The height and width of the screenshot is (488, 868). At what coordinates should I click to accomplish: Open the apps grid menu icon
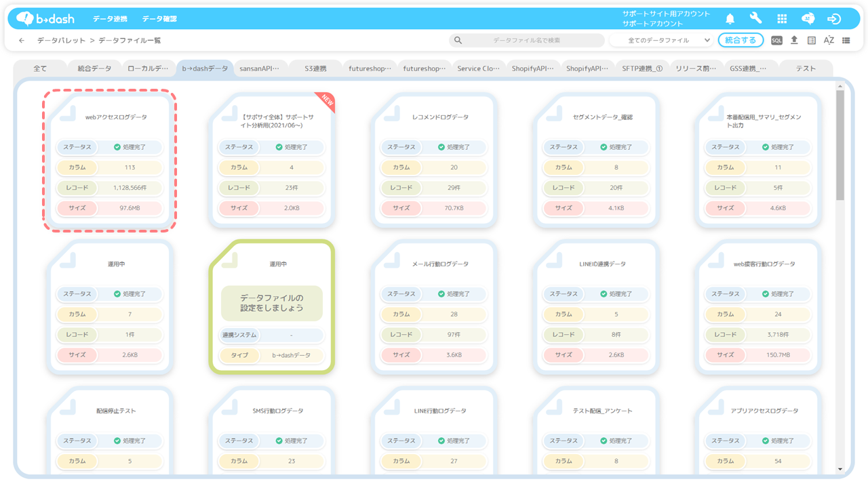point(782,19)
